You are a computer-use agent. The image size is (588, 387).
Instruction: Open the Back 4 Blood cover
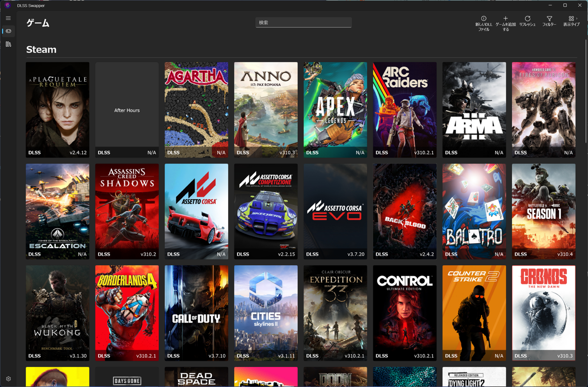pos(404,212)
